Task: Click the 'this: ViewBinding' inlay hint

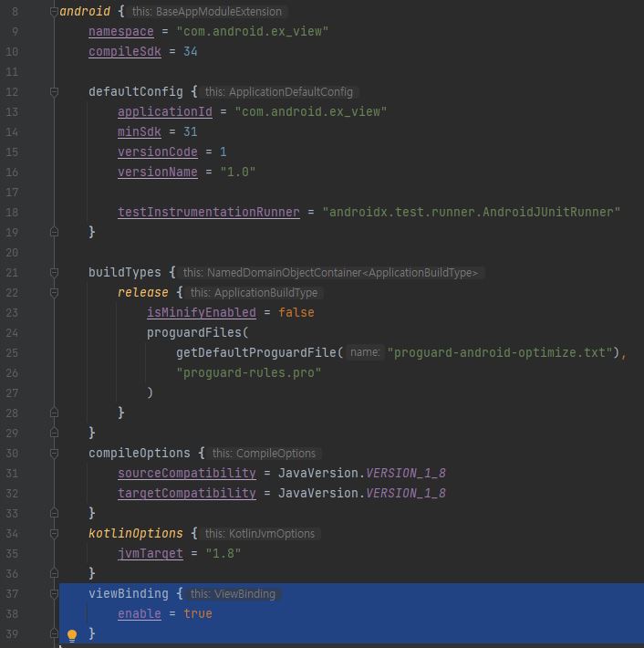Action: (x=233, y=594)
